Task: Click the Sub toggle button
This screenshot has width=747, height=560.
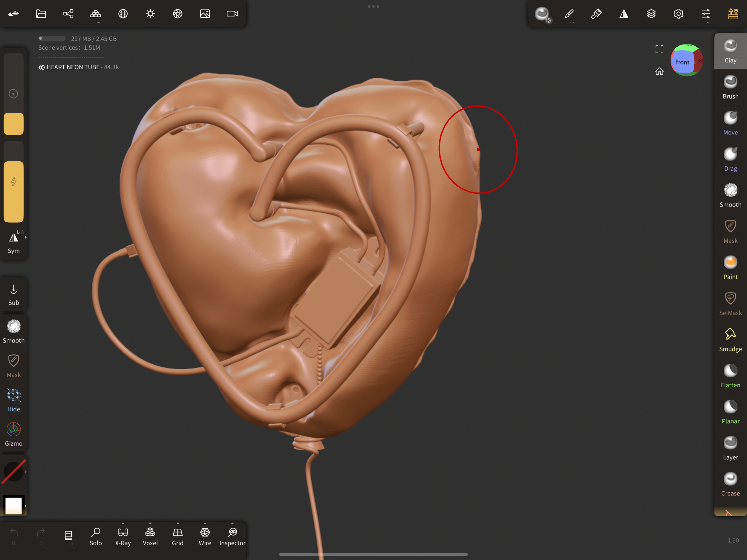Action: coord(13,295)
